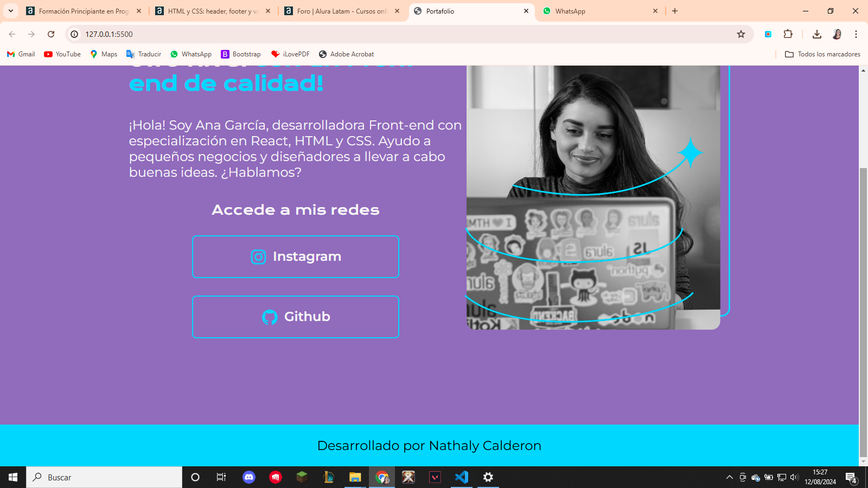Click the portrait photo of Ana
The width and height of the screenshot is (868, 488).
pyautogui.click(x=593, y=197)
